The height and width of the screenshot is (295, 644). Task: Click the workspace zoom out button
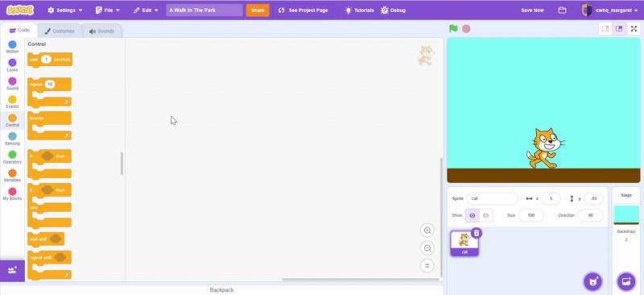[x=427, y=248]
